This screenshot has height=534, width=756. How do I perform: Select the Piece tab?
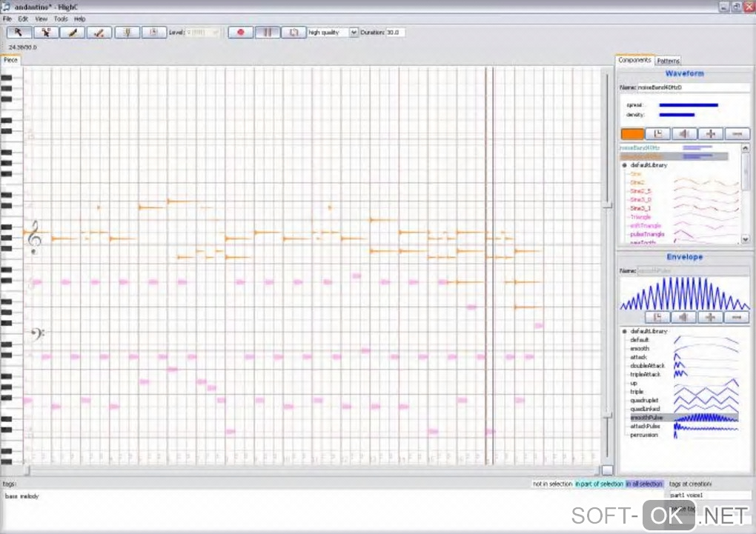pos(10,60)
